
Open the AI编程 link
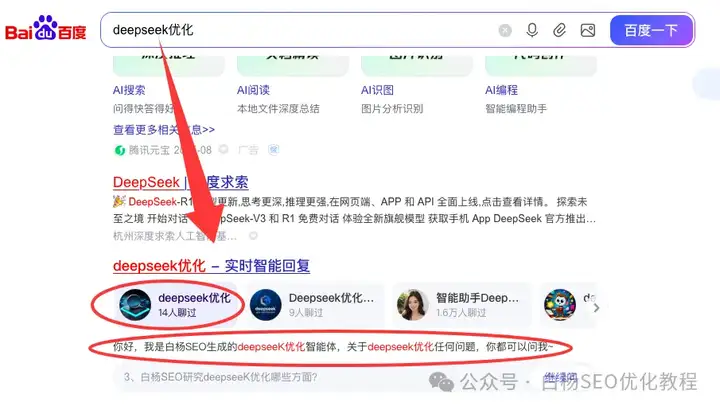[x=501, y=90]
